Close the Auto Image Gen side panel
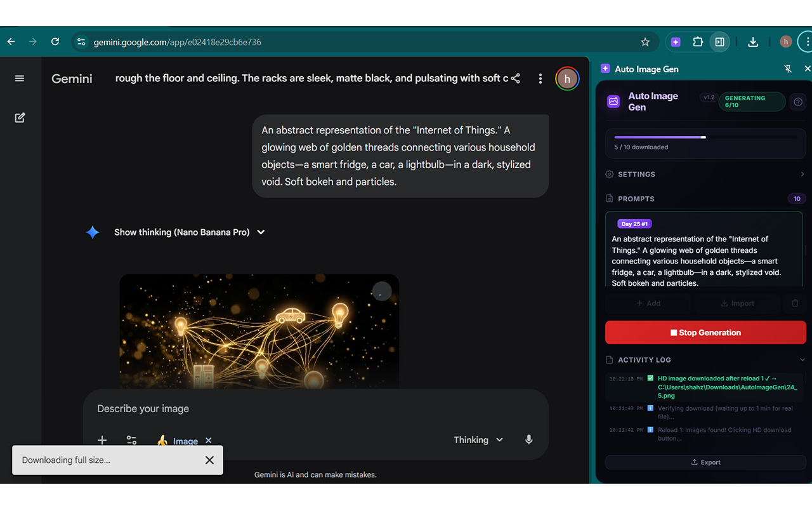 tap(808, 69)
